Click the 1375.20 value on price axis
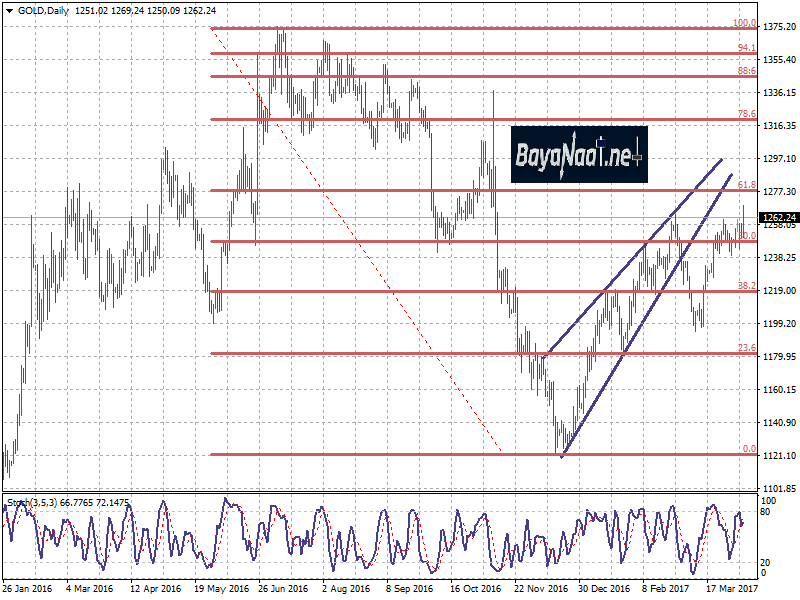The width and height of the screenshot is (800, 600). tap(778, 27)
